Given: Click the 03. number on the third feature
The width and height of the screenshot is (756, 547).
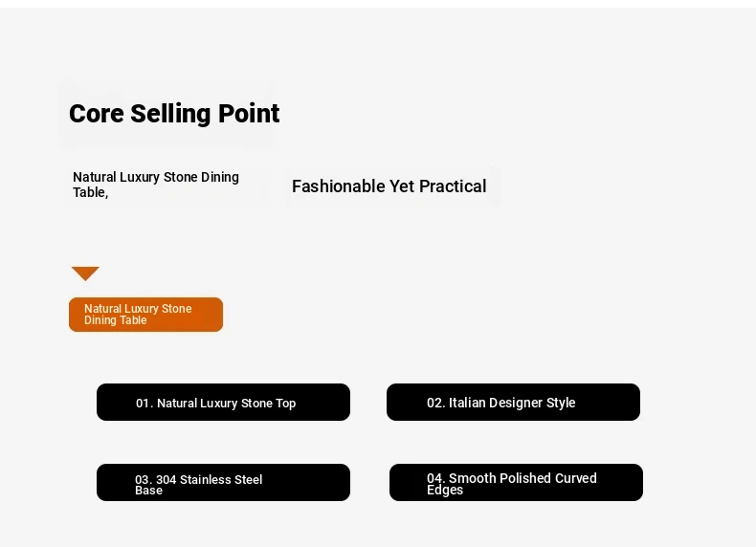Looking at the screenshot, I should coord(144,480).
